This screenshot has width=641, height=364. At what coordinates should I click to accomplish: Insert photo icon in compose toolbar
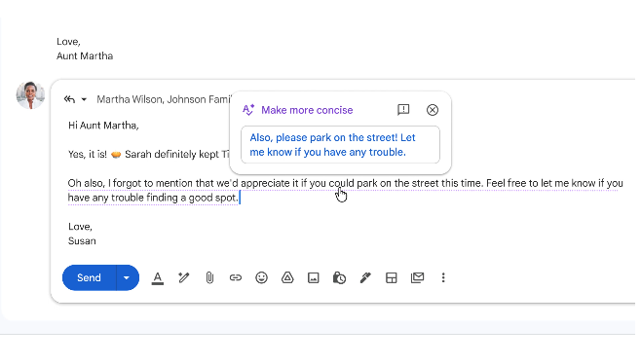pos(313,278)
